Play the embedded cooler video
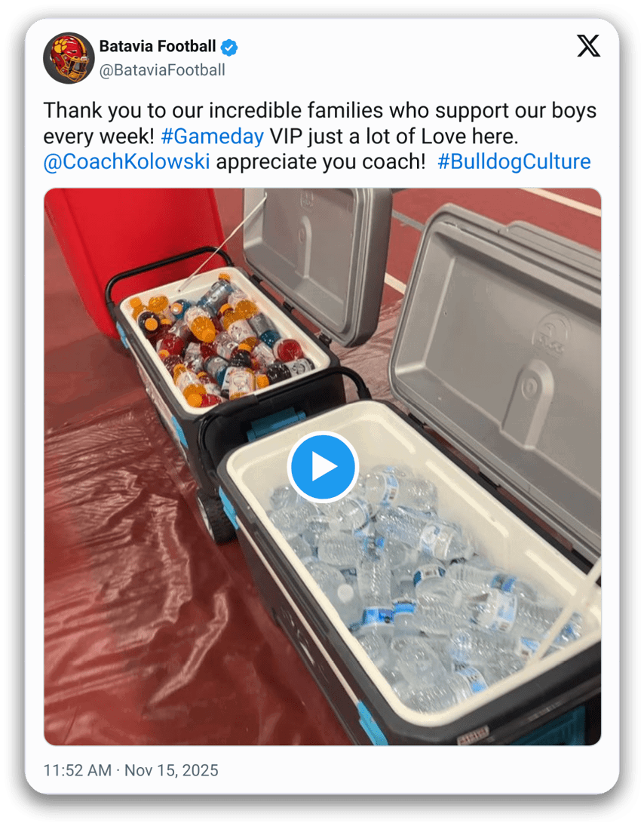The width and height of the screenshot is (644, 826). click(x=323, y=467)
